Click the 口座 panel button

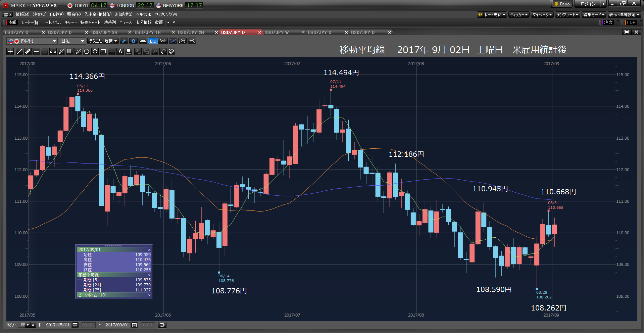[631, 22]
